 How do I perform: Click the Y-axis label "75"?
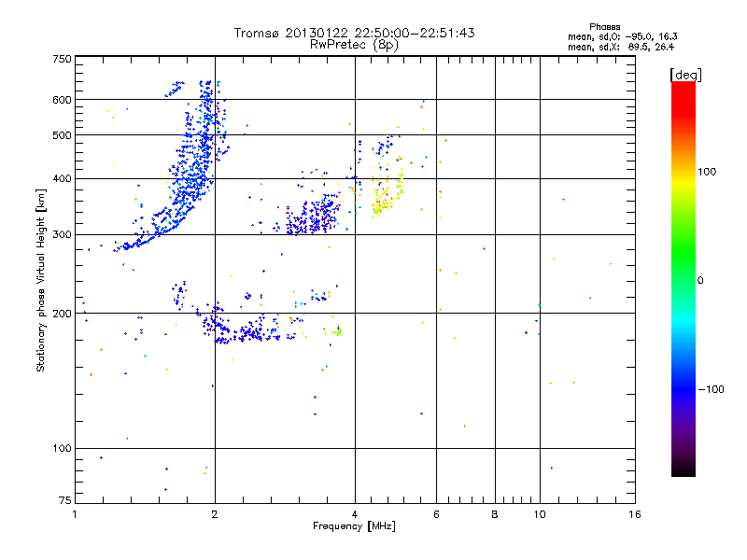coord(65,500)
